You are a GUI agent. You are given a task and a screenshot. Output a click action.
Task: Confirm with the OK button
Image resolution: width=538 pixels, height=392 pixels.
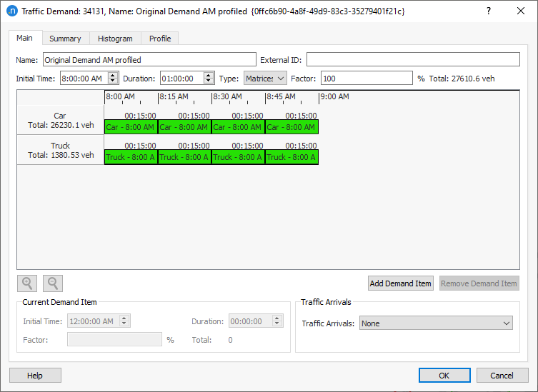click(444, 375)
